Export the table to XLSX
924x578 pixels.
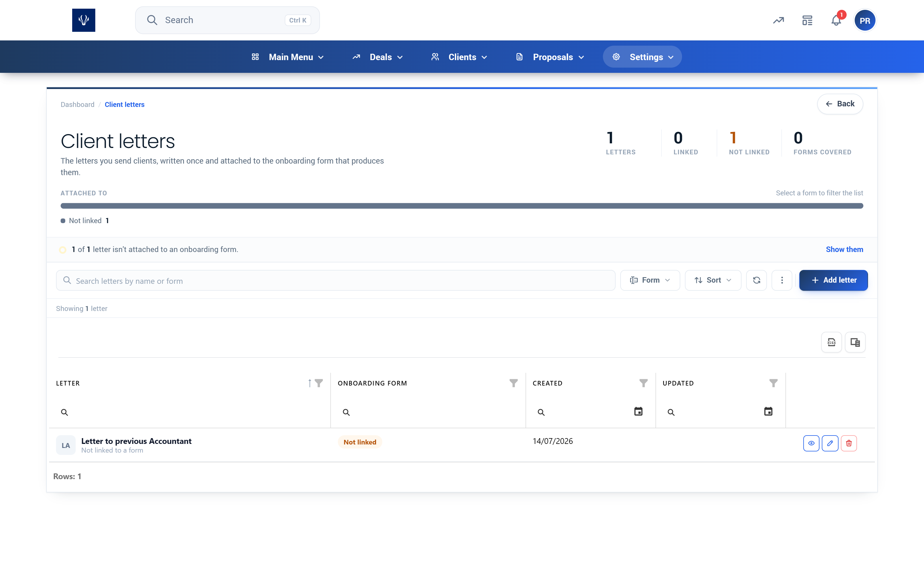[x=832, y=342]
